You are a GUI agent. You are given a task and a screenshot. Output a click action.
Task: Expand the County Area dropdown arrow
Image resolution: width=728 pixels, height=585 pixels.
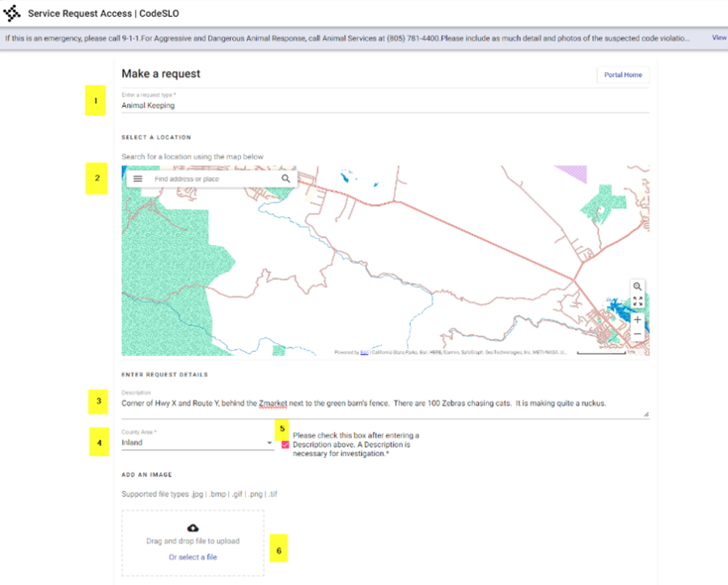point(269,443)
